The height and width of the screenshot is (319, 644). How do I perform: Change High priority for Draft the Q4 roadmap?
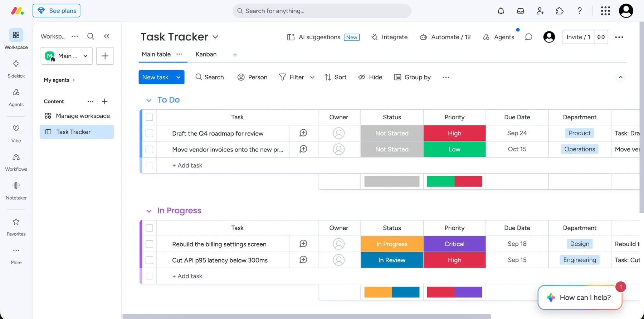coord(454,133)
